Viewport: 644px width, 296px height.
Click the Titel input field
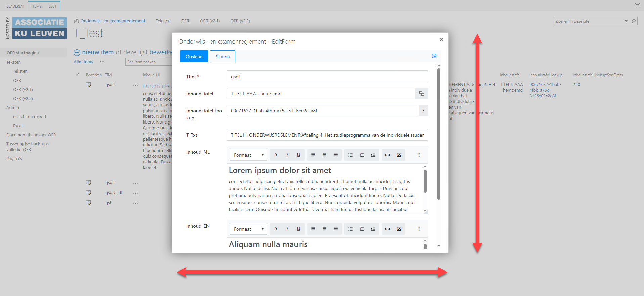tap(327, 77)
